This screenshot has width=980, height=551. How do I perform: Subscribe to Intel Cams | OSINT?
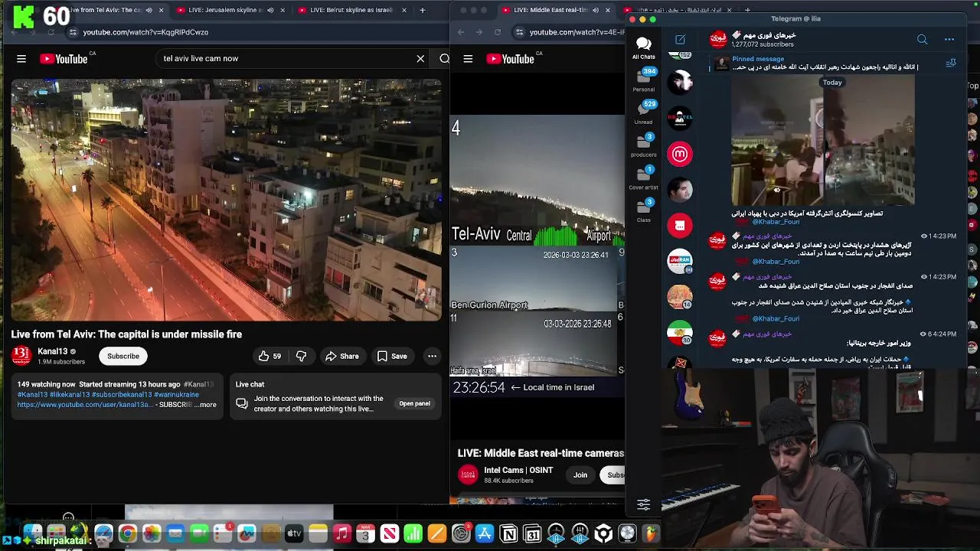[612, 475]
